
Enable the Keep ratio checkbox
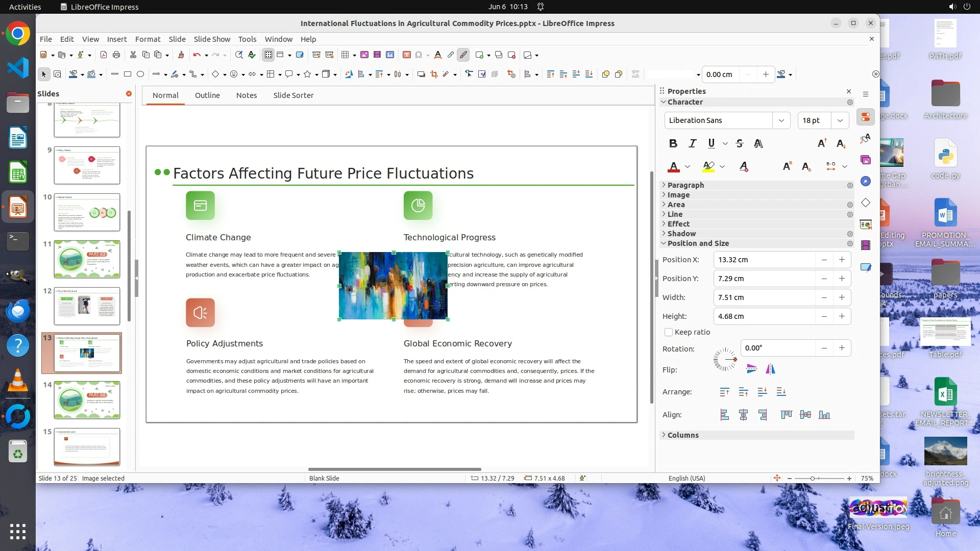pyautogui.click(x=669, y=332)
